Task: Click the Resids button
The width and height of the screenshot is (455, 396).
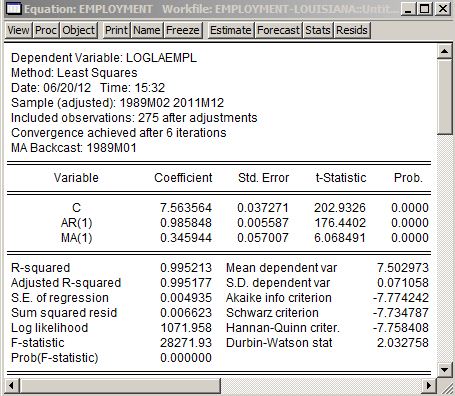Action: (x=352, y=30)
